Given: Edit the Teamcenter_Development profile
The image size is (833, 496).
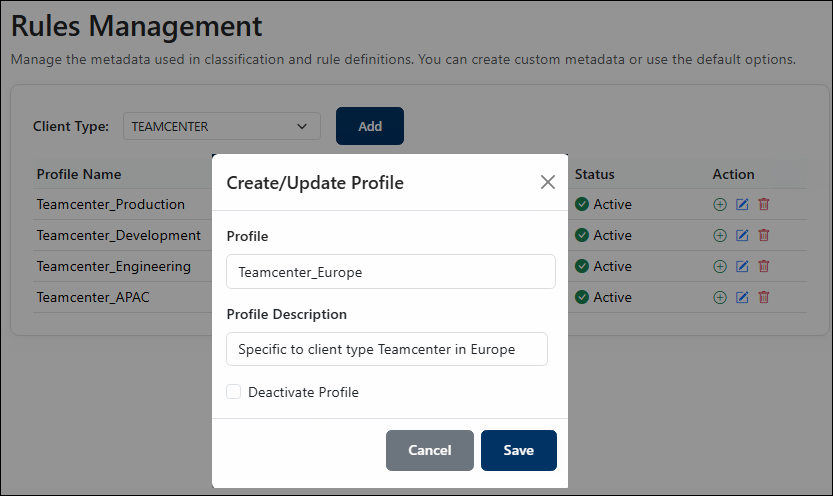Looking at the screenshot, I should pos(742,235).
